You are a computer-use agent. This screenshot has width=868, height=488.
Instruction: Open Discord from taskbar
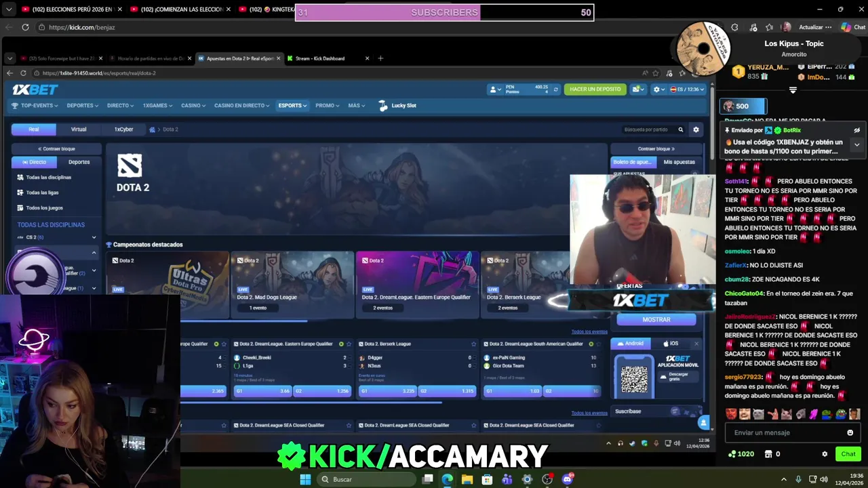(568, 479)
